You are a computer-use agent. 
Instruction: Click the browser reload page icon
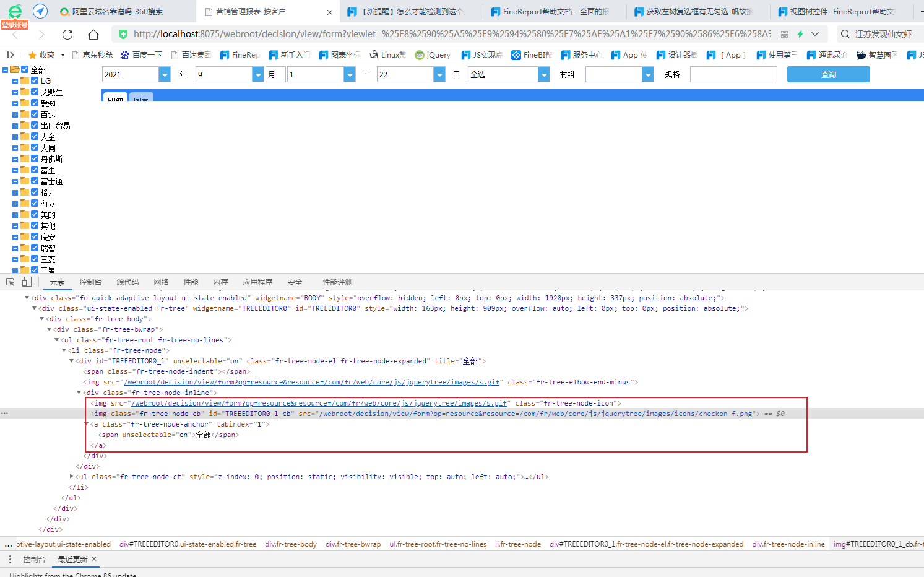pos(67,34)
